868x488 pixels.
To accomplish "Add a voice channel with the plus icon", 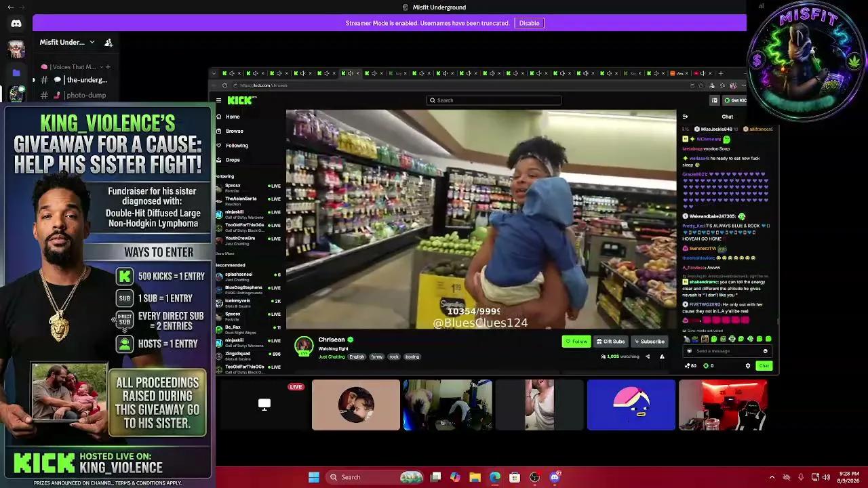I will 108,67.
